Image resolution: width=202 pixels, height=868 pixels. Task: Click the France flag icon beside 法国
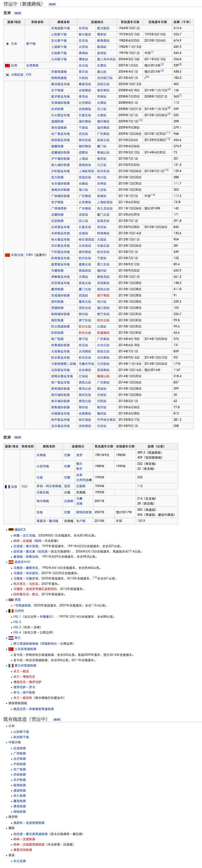[7, 486]
